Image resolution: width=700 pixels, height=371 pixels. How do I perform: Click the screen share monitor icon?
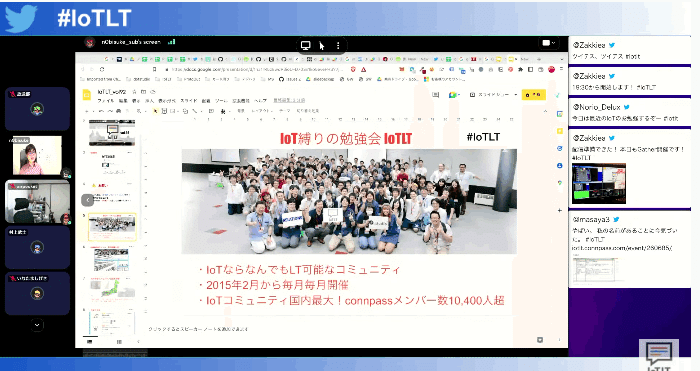coord(305,45)
